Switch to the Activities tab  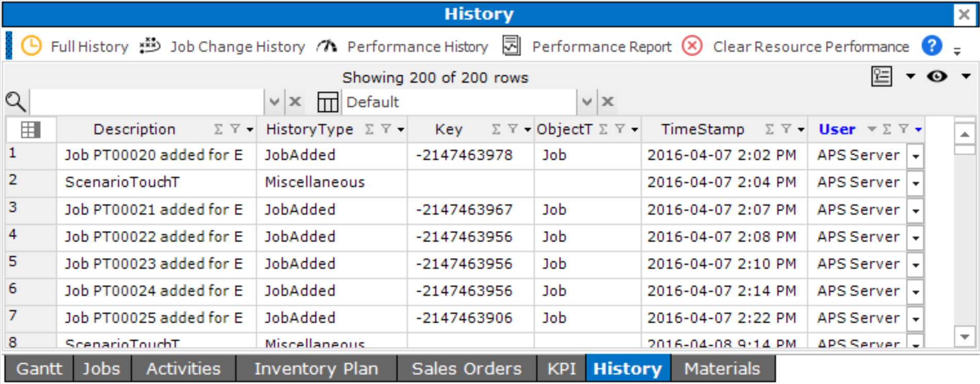point(184,369)
